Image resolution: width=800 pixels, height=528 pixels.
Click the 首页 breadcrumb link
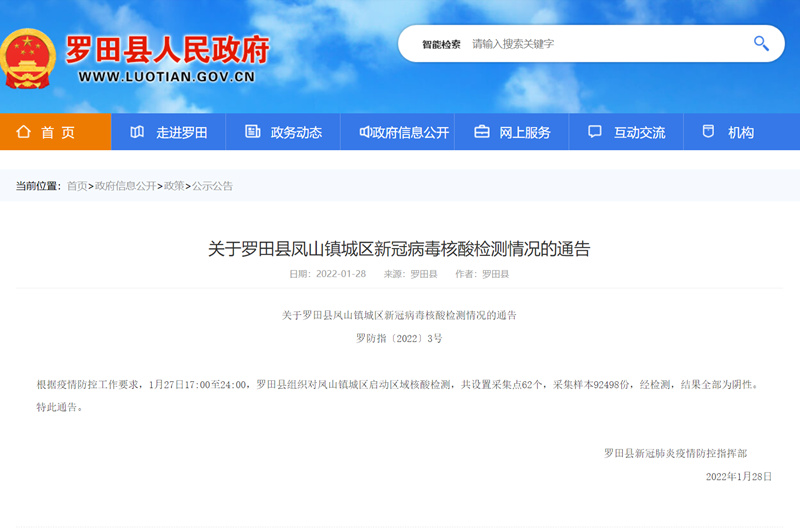coord(77,186)
